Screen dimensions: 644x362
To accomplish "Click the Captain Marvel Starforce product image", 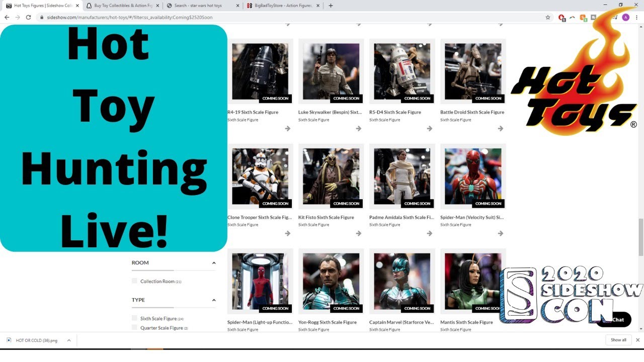I will tap(402, 282).
